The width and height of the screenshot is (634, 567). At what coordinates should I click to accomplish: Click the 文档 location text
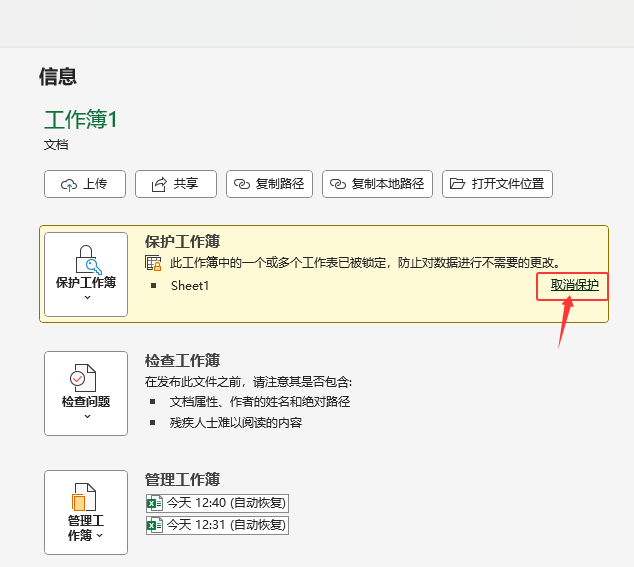click(x=56, y=145)
